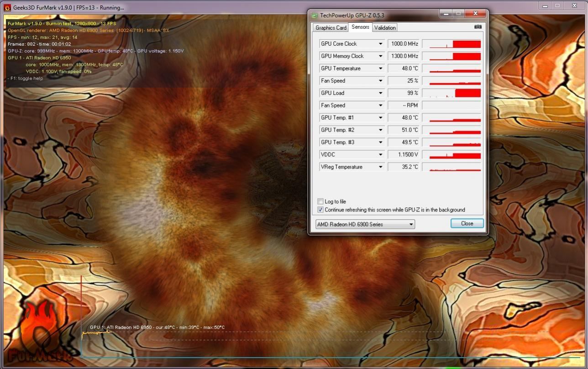
Task: Click the VReg Temperature history graph
Action: tap(451, 167)
